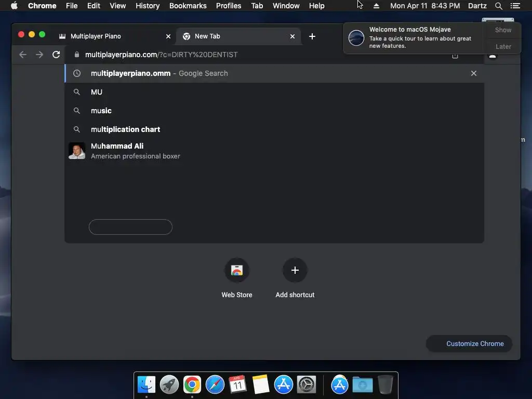Open the History menu
The height and width of the screenshot is (399, 532).
point(148,6)
